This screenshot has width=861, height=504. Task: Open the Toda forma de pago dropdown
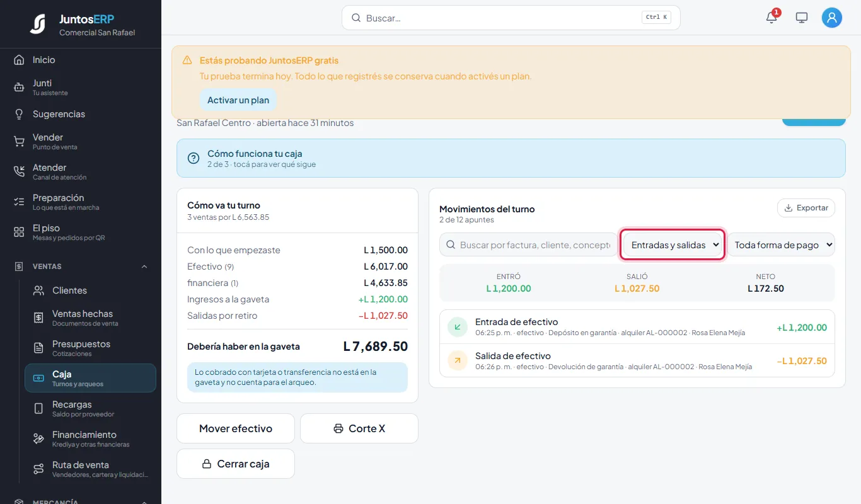pos(782,245)
